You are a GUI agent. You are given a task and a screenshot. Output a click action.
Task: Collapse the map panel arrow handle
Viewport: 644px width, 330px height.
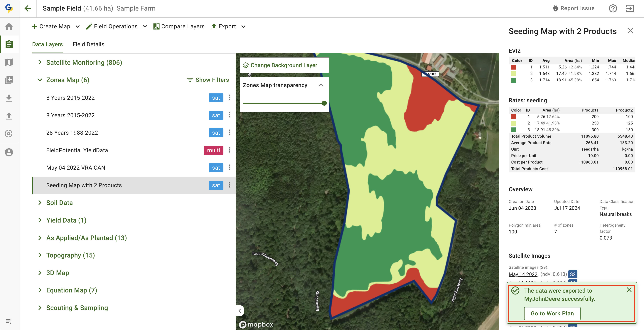click(x=240, y=311)
